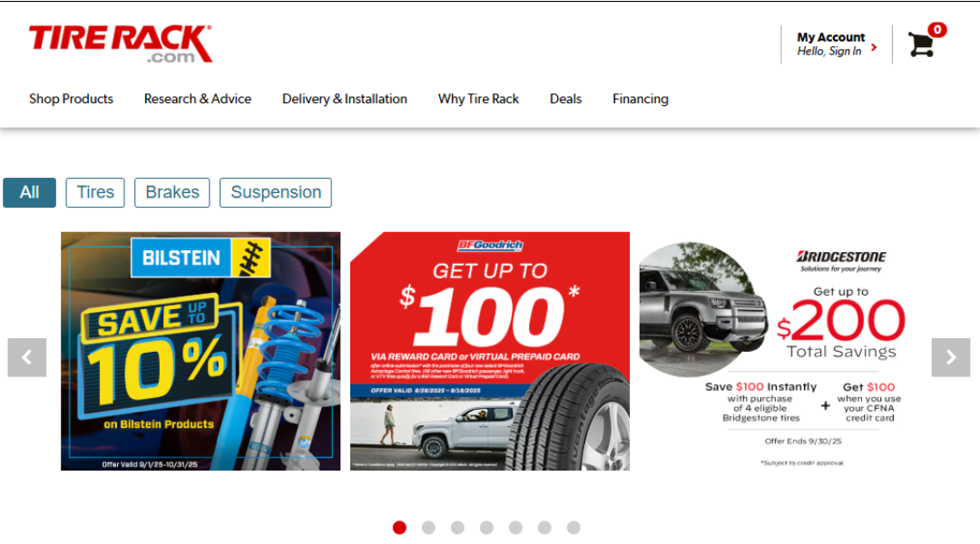Filter promotions by Brakes
The width and height of the screenshot is (980, 544).
[171, 192]
